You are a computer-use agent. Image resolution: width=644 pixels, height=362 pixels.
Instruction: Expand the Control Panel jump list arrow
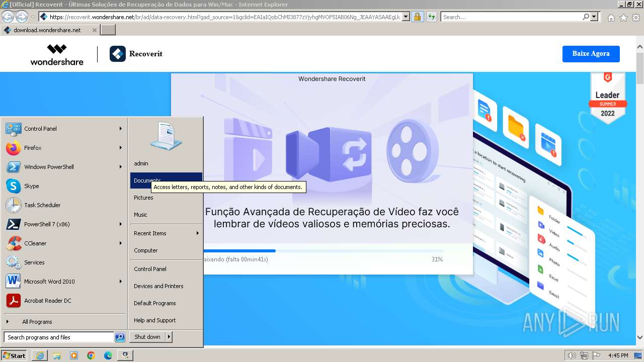[x=121, y=129]
